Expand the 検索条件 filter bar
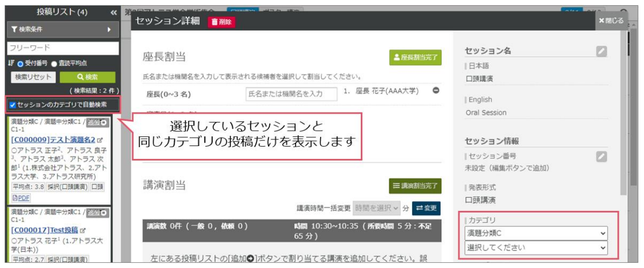The height and width of the screenshot is (268, 644). [63, 29]
